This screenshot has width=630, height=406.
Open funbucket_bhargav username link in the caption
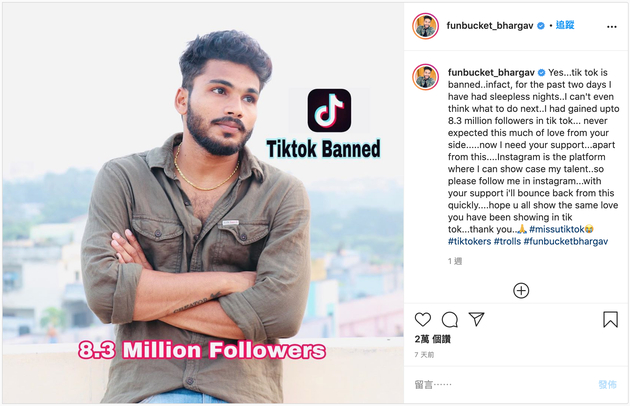coord(490,73)
